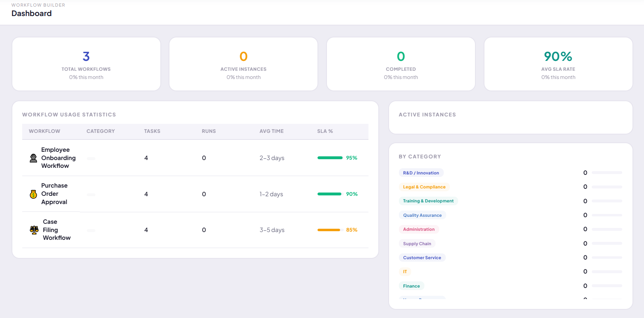Sort by the SLA % column header

pyautogui.click(x=325, y=131)
